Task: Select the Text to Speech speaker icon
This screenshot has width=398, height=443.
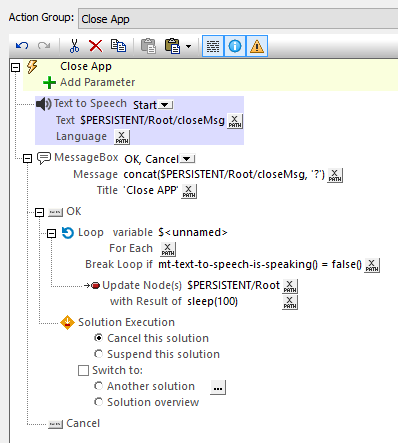Action: pyautogui.click(x=44, y=104)
